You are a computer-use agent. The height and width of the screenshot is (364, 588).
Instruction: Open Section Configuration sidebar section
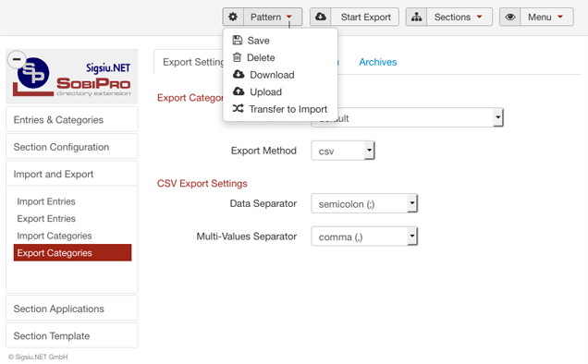coord(72,147)
